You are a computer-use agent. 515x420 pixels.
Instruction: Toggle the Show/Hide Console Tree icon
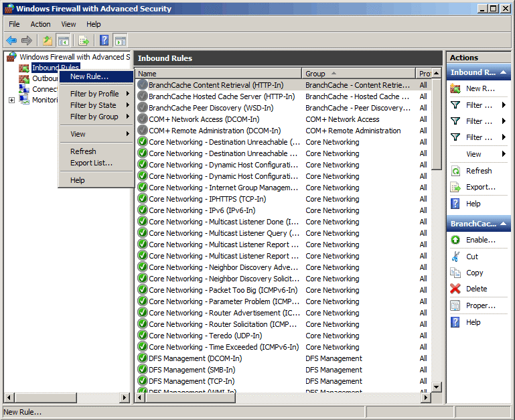click(x=63, y=41)
